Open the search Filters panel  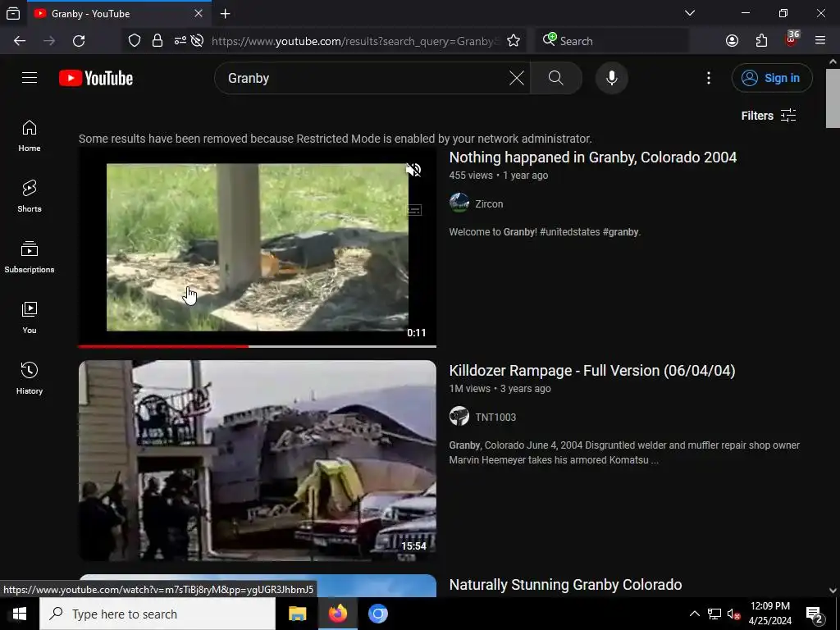(x=768, y=116)
